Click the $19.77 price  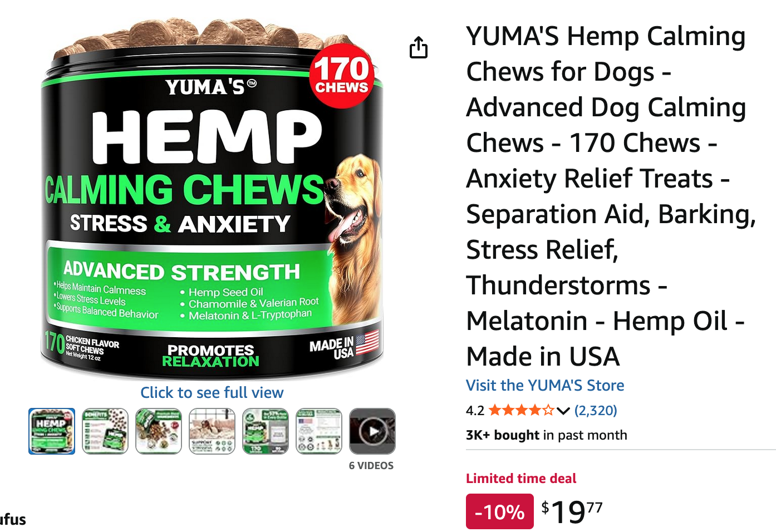point(572,511)
